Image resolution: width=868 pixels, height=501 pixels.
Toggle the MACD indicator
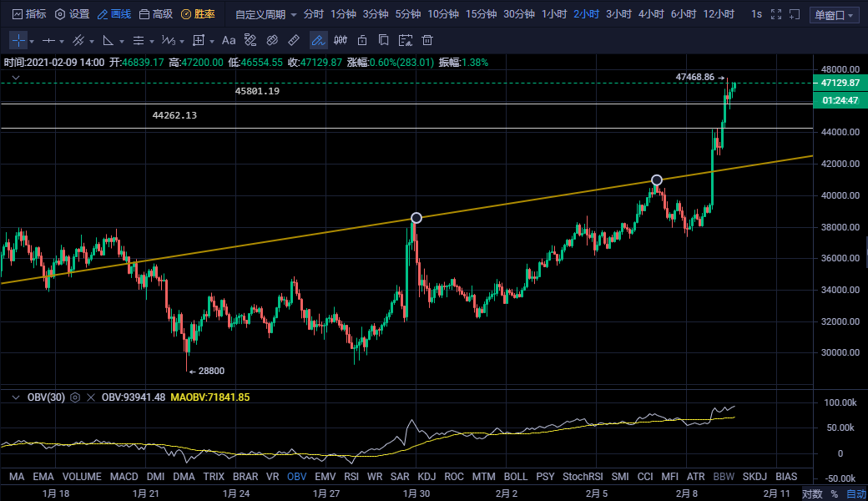point(124,477)
